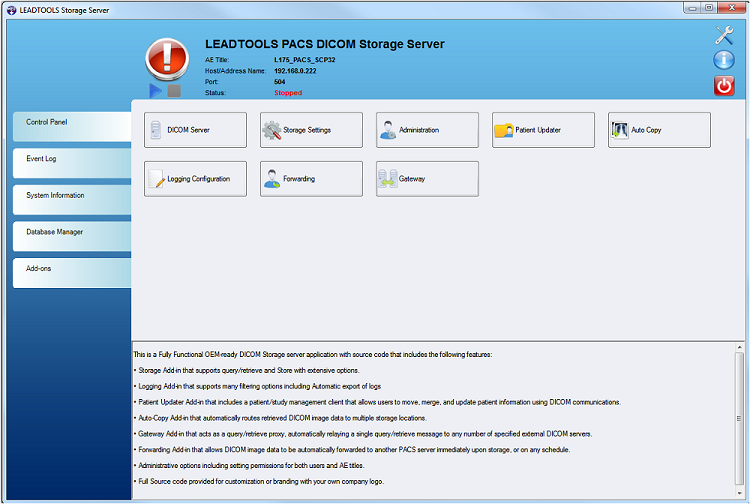Maximize the Storage Server window

pos(709,8)
